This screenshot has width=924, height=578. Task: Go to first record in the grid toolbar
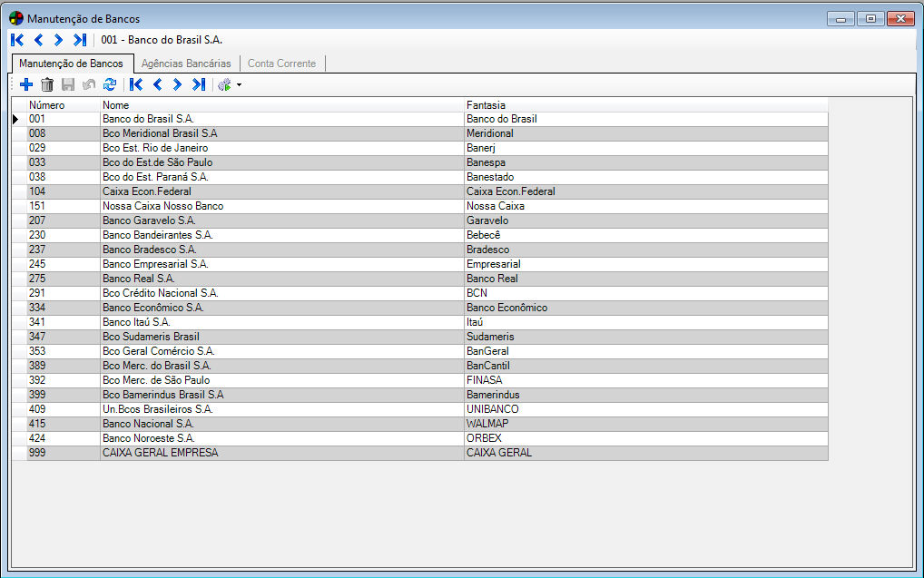pyautogui.click(x=136, y=84)
